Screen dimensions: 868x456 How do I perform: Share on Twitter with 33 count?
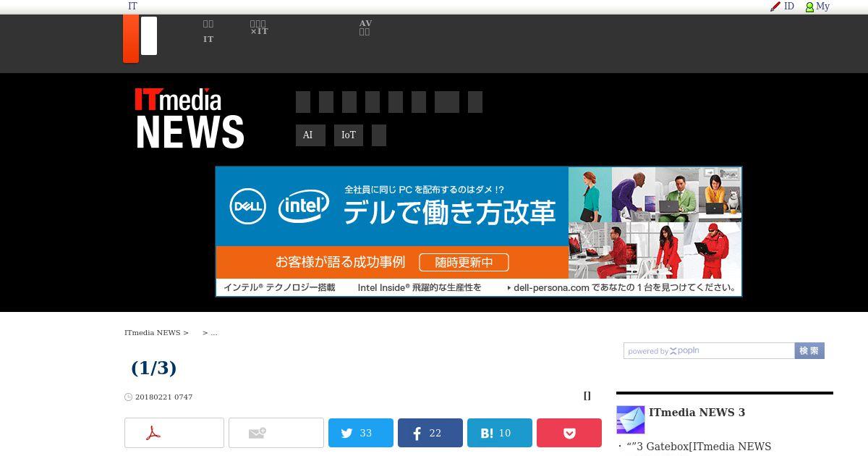[x=361, y=433]
